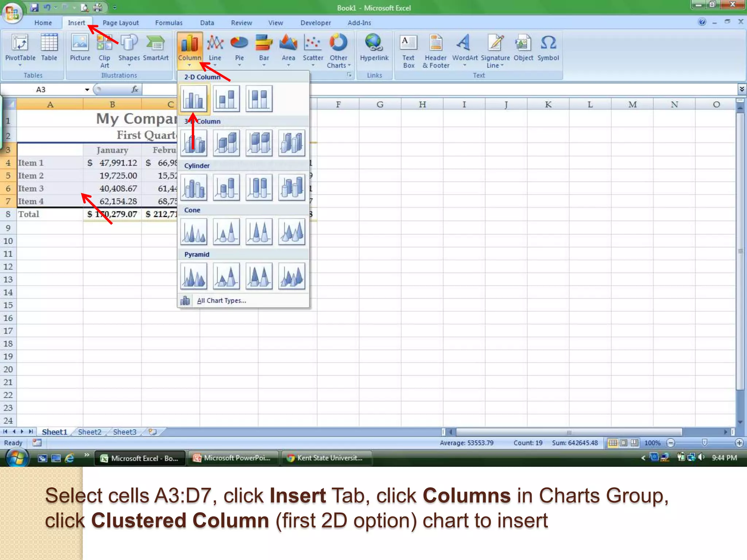Switch to Normal view in status bar

click(x=613, y=443)
